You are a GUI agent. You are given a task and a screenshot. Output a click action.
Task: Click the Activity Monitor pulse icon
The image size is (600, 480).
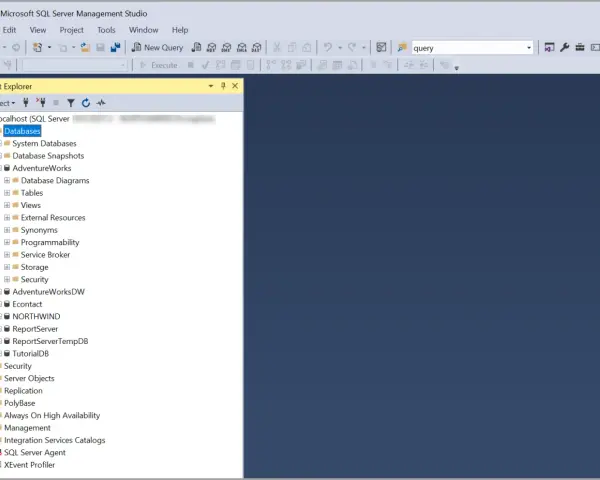click(x=101, y=103)
